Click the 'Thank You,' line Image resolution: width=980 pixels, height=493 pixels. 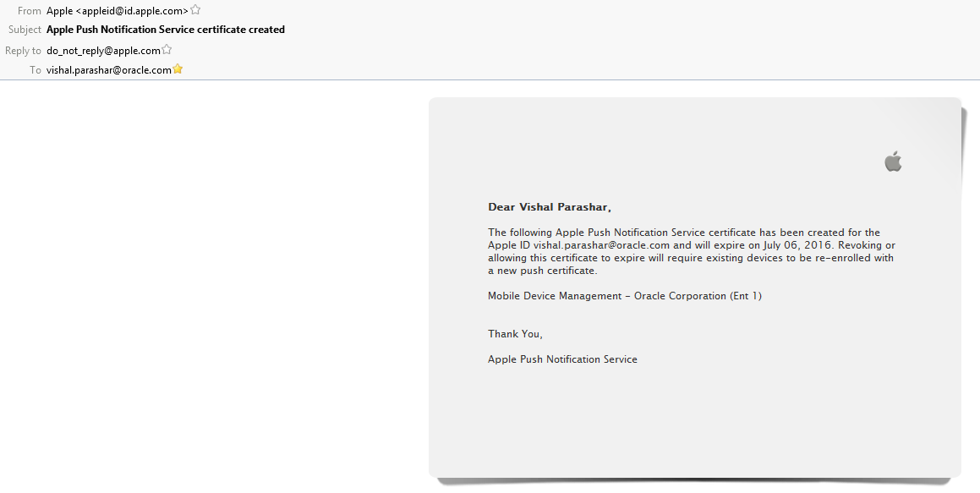click(x=515, y=334)
